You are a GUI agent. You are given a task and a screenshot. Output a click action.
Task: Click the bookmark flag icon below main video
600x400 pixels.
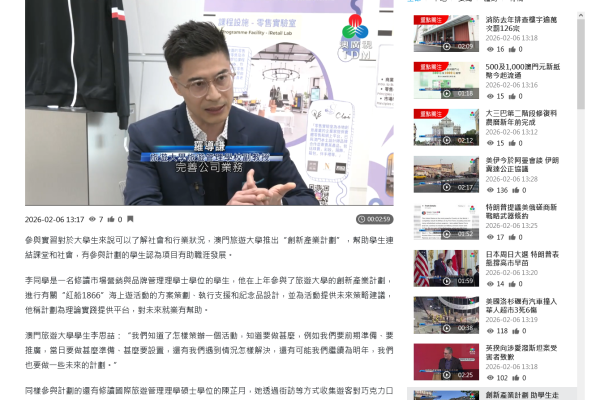pos(130,219)
